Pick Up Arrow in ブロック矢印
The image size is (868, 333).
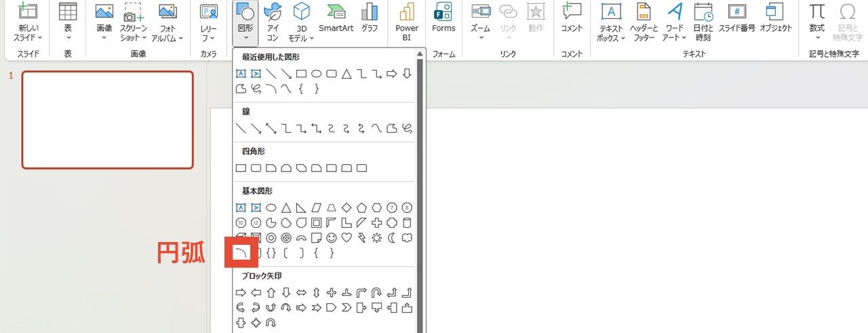(x=271, y=292)
